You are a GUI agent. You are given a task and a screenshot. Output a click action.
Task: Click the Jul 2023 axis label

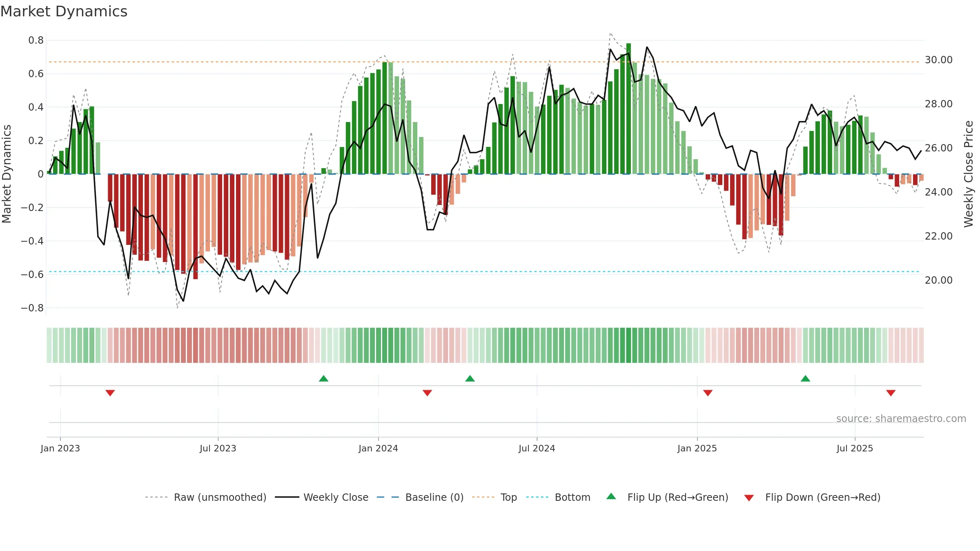tap(218, 448)
